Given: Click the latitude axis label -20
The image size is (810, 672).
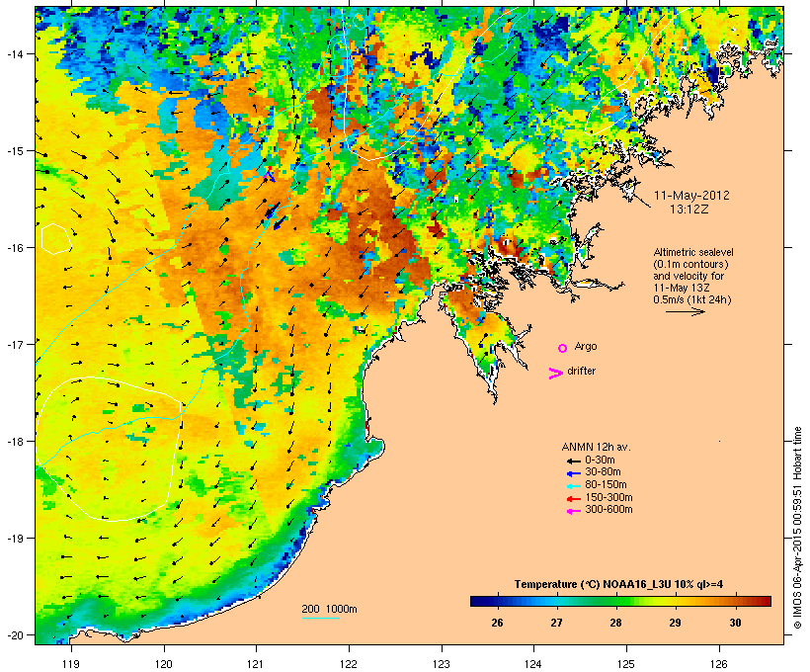Looking at the screenshot, I should (14, 634).
